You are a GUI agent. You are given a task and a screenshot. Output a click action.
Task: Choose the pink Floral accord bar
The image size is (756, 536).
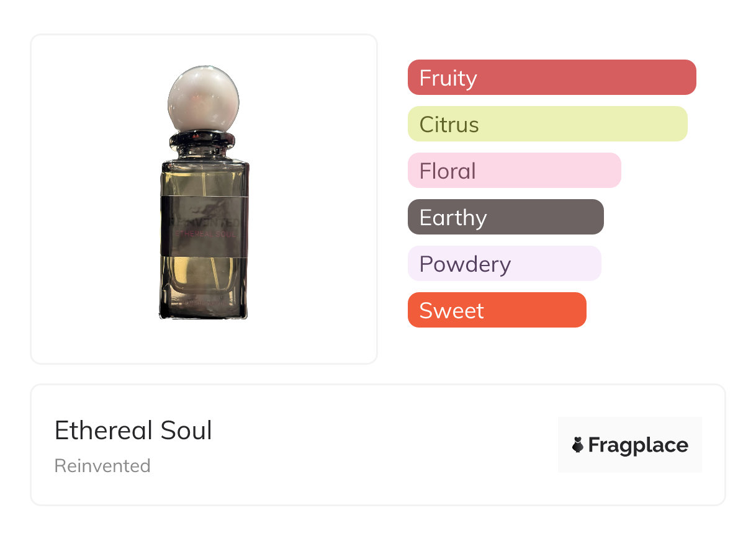tap(514, 171)
